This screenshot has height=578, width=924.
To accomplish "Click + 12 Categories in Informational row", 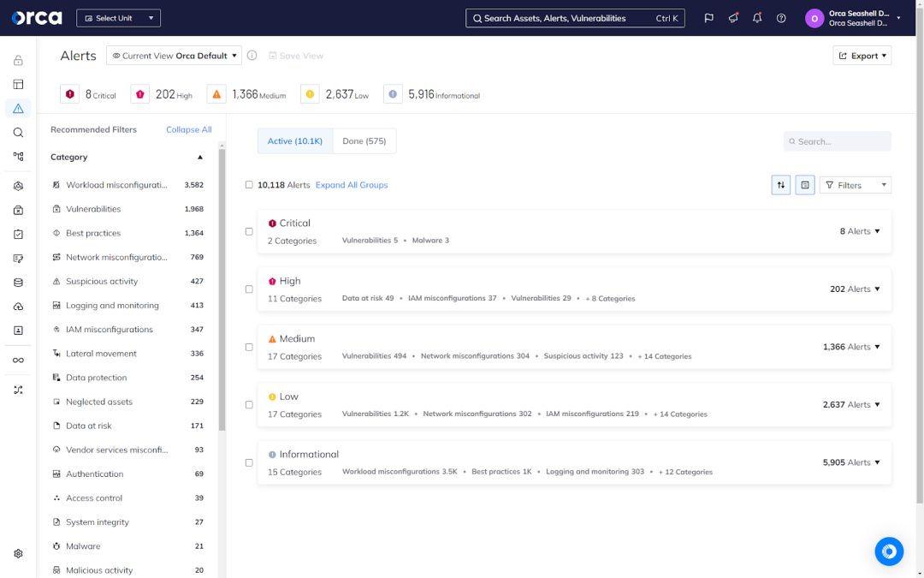I will pos(685,473).
